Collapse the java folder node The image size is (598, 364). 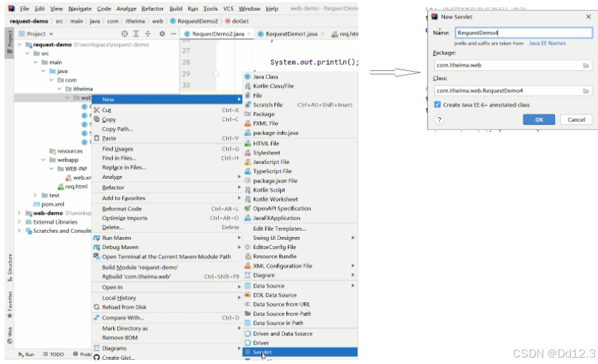pos(44,71)
